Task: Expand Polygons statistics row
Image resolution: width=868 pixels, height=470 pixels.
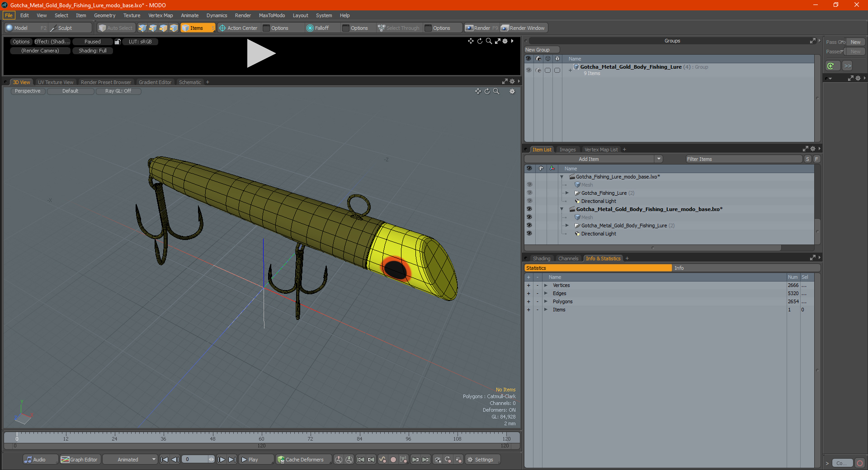Action: pos(546,301)
